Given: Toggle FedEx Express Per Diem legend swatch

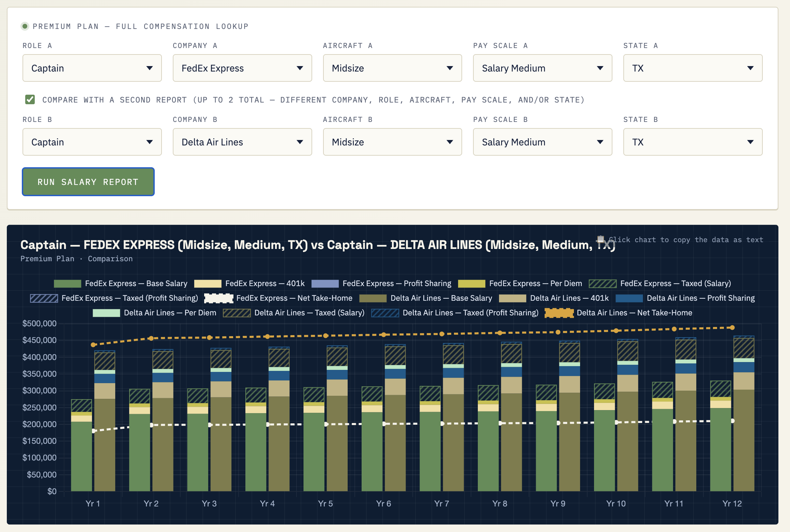Looking at the screenshot, I should (472, 284).
